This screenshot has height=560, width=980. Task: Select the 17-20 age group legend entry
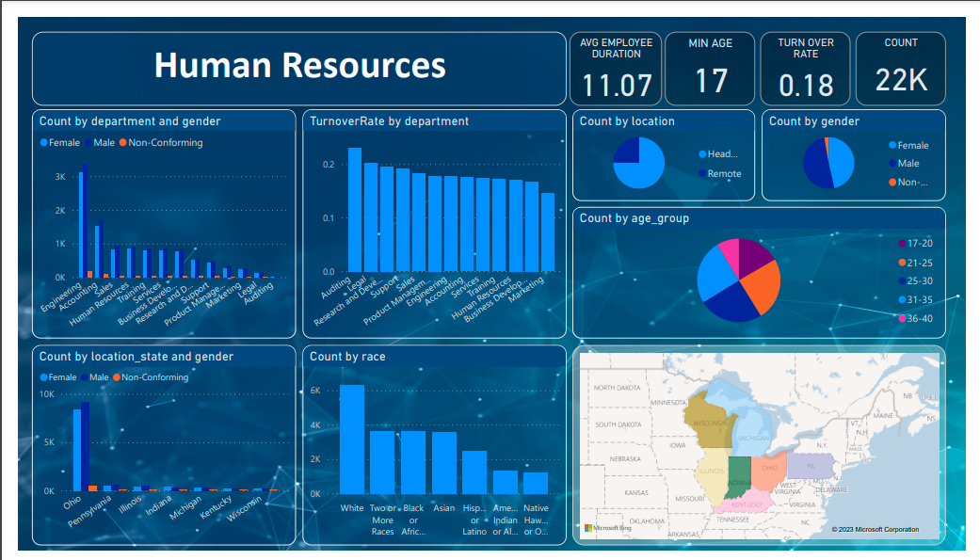(x=916, y=243)
